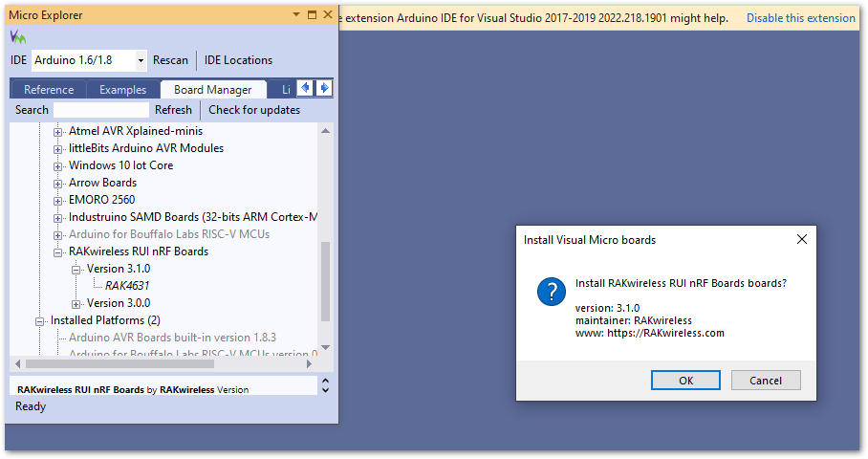Click the version: 3.1.0 text in dialog
Screen dimensions: 868x459
pos(607,308)
